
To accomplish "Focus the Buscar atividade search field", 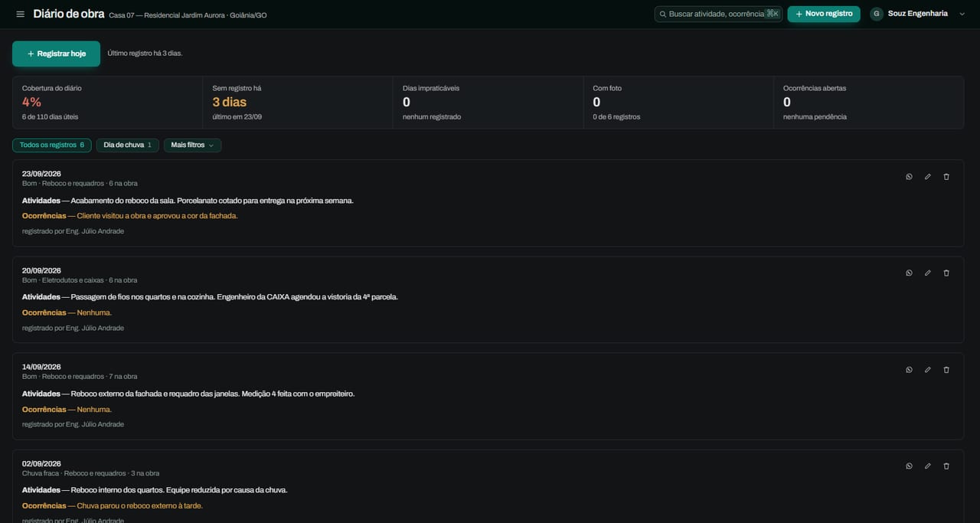I will point(719,14).
